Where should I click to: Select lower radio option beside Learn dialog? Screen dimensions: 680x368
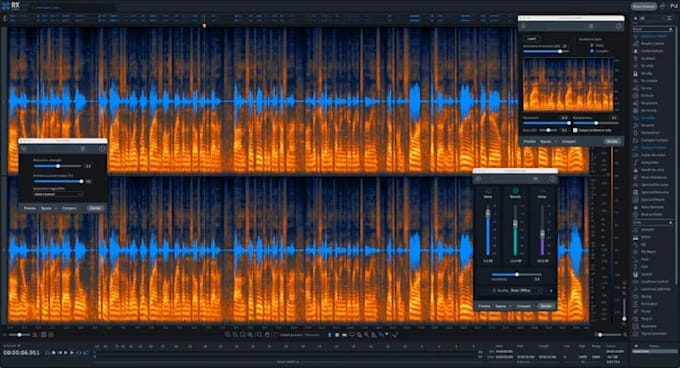coord(592,51)
